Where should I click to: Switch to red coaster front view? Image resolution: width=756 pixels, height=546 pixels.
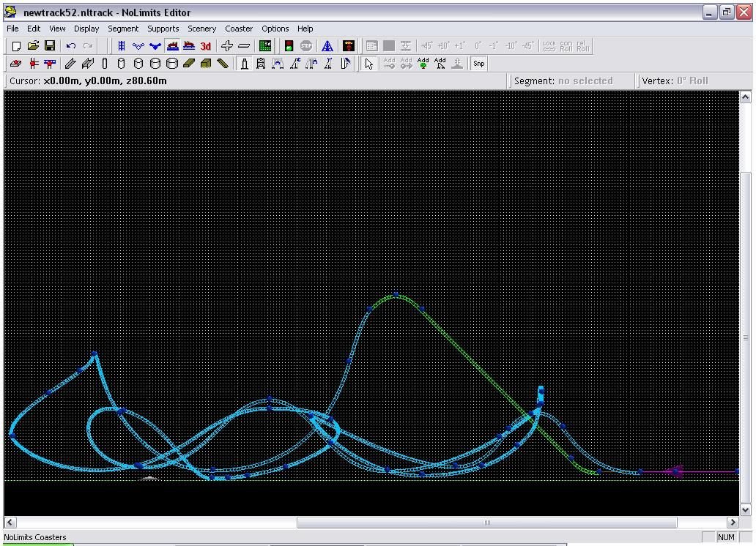(x=189, y=46)
